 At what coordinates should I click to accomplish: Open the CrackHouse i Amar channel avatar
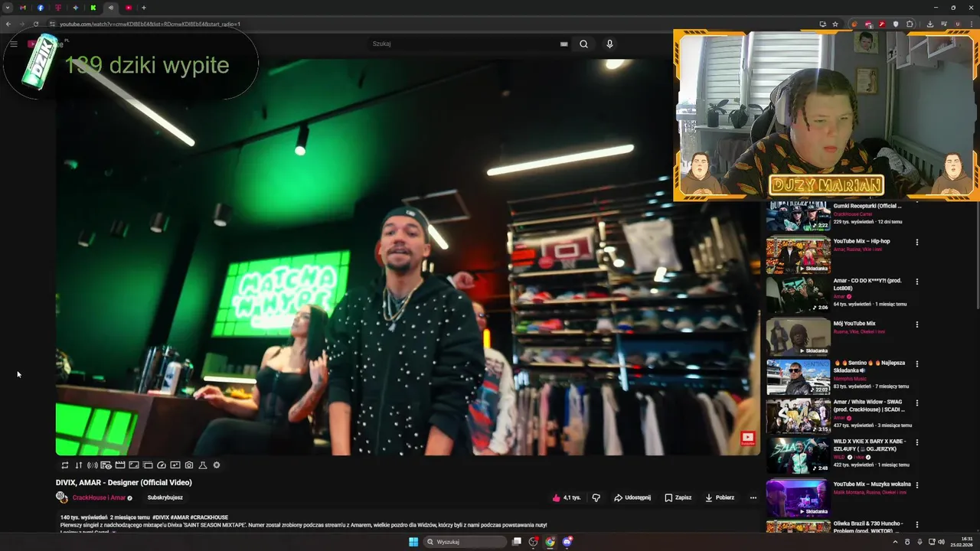(62, 497)
